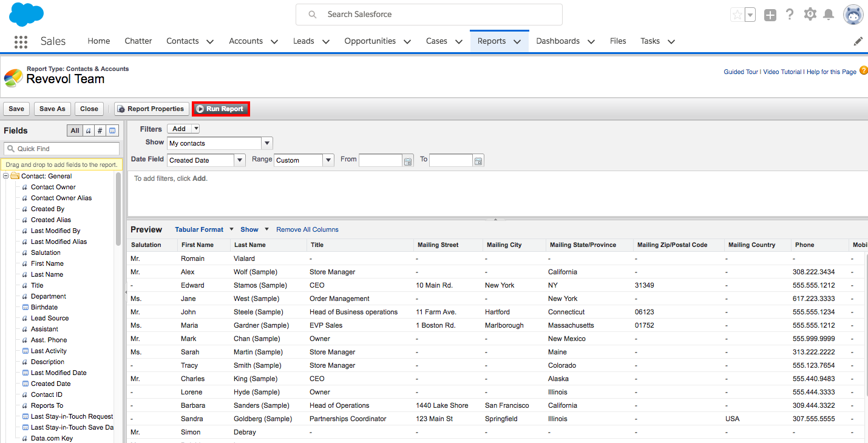
Task: Open the help question mark icon
Action: click(x=790, y=15)
